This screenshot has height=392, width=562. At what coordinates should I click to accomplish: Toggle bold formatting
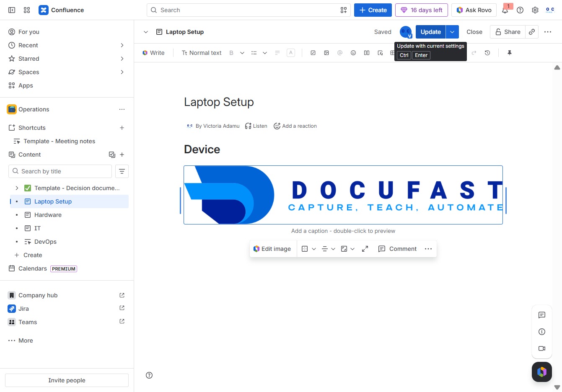pyautogui.click(x=231, y=53)
